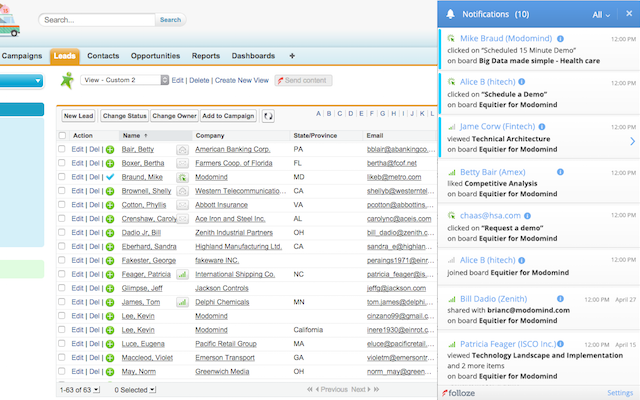
Task: Click the Send content button
Action: pyautogui.click(x=303, y=80)
